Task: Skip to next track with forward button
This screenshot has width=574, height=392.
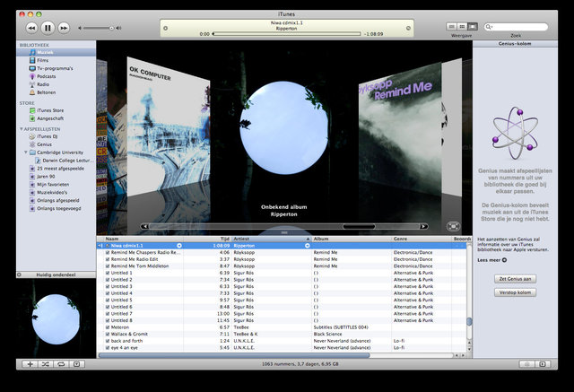Action: click(64, 28)
